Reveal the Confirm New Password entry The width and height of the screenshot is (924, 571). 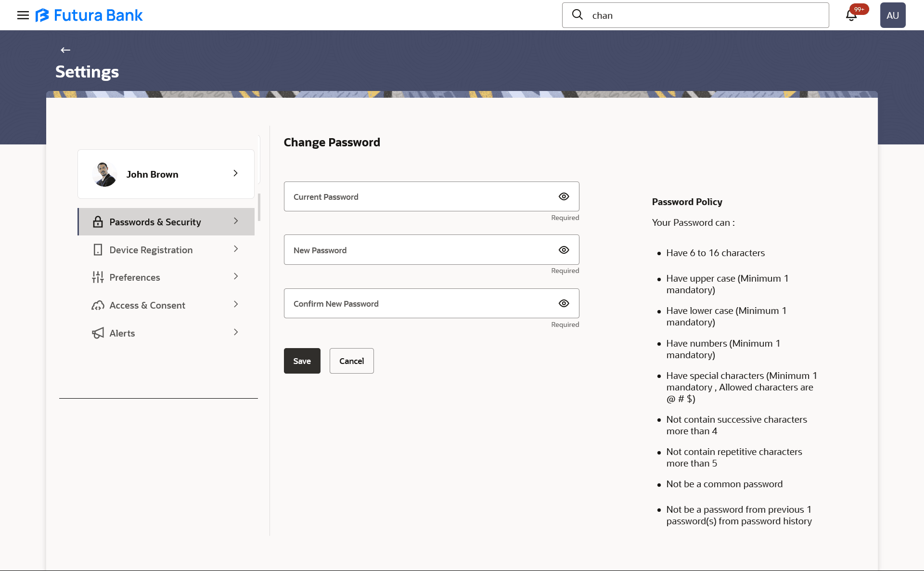click(x=564, y=303)
